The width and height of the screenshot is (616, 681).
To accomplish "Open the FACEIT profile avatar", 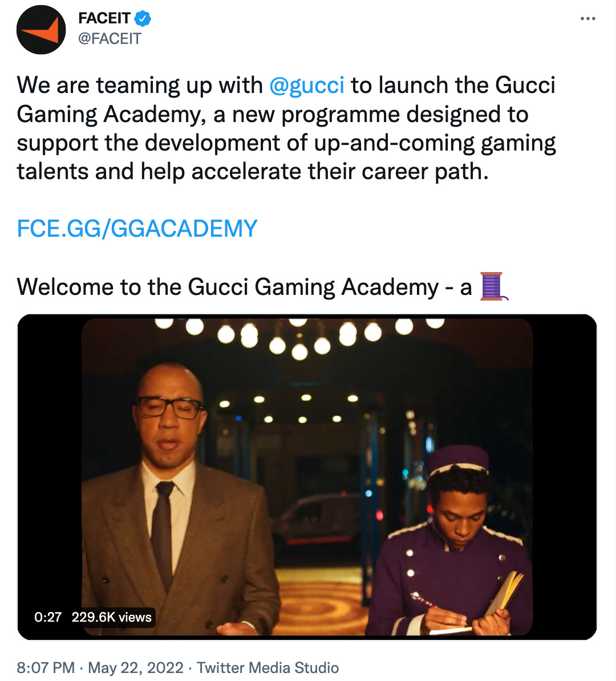I will point(41,30).
